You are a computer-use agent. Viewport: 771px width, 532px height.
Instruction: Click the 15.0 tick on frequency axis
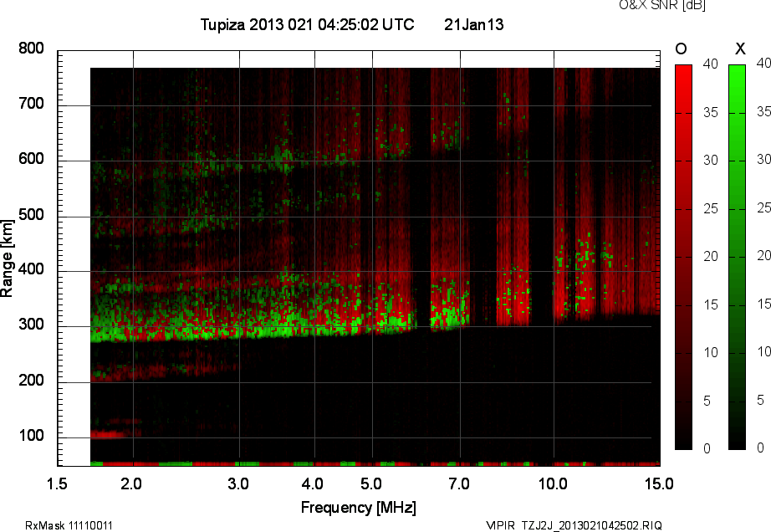point(659,483)
